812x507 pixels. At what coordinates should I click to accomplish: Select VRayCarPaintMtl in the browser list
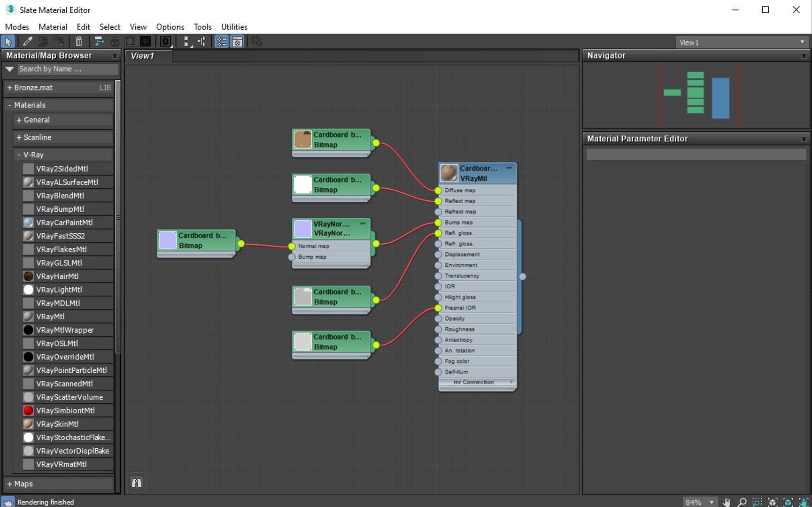pos(68,223)
